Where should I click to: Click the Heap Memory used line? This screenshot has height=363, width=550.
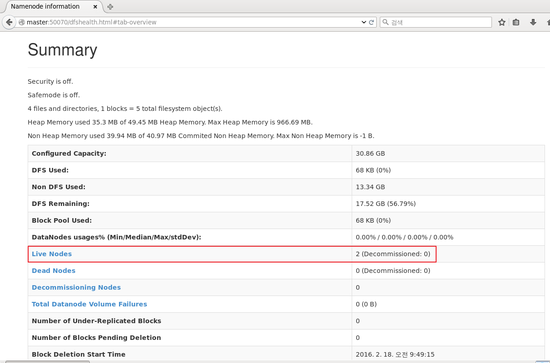(170, 122)
